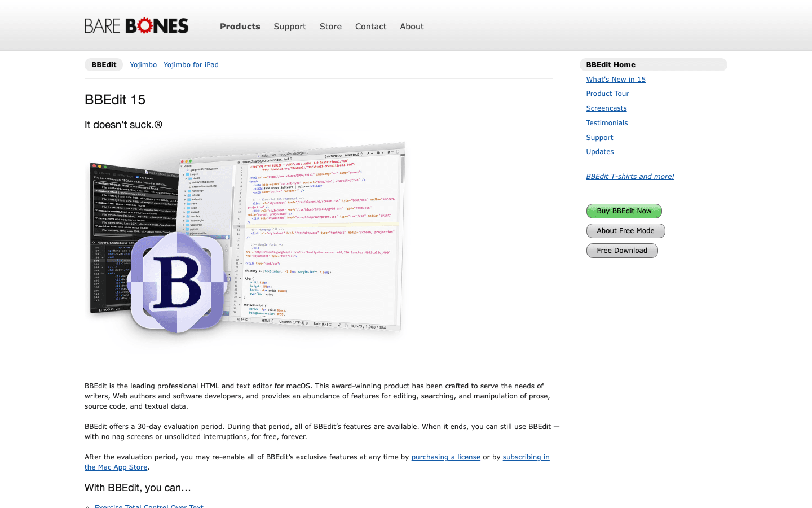
Task: Click the Bare Bones logo
Action: tap(136, 25)
